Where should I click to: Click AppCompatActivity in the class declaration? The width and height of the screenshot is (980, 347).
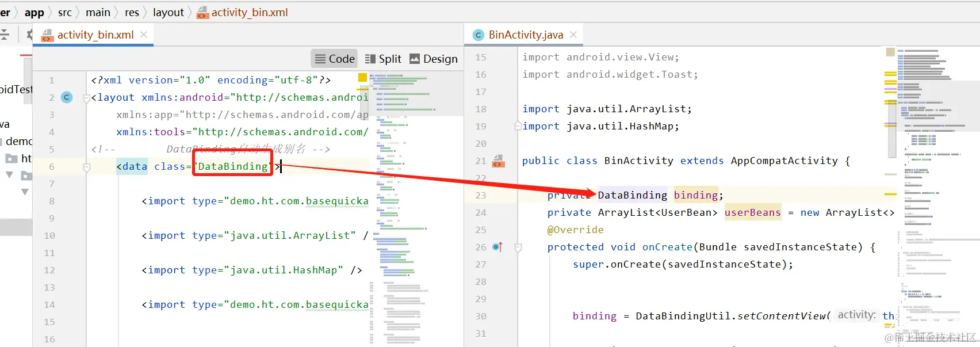coord(784,161)
